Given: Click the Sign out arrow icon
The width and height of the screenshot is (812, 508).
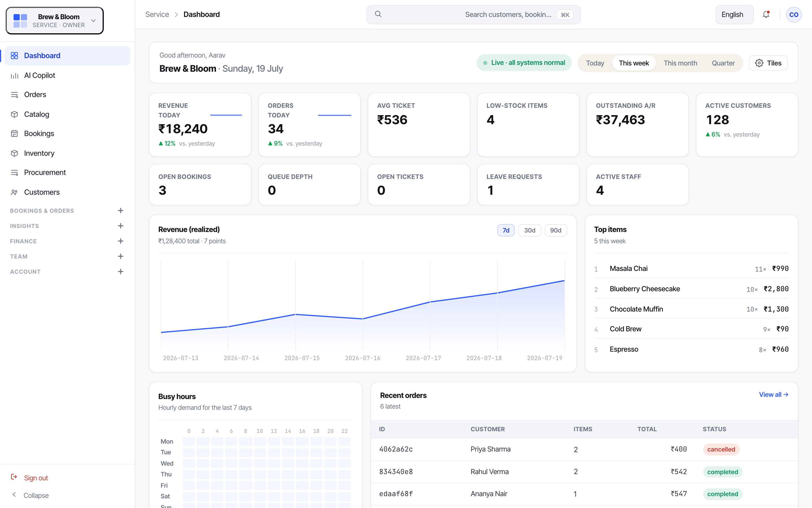Looking at the screenshot, I should 14,477.
